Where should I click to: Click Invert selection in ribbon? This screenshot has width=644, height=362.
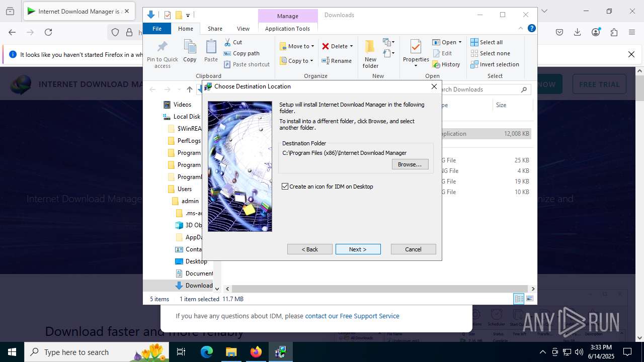coord(495,64)
